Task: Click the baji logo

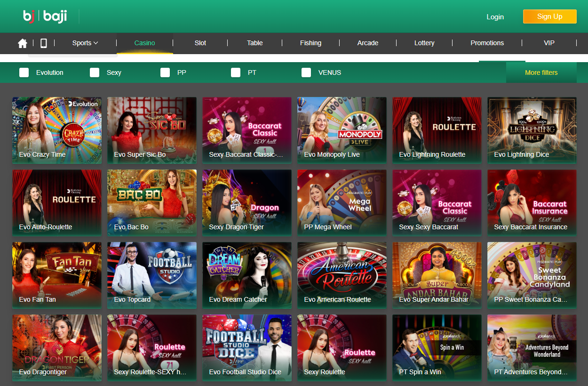Action: point(45,16)
